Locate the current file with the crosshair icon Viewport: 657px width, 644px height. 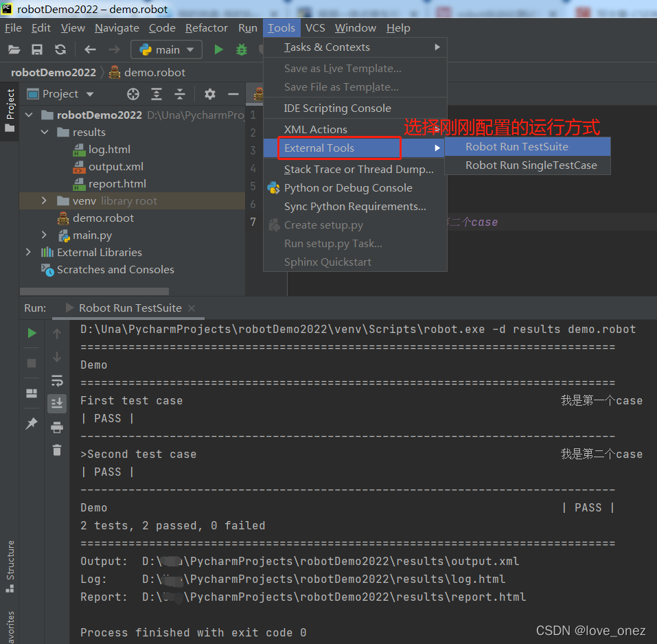point(132,94)
